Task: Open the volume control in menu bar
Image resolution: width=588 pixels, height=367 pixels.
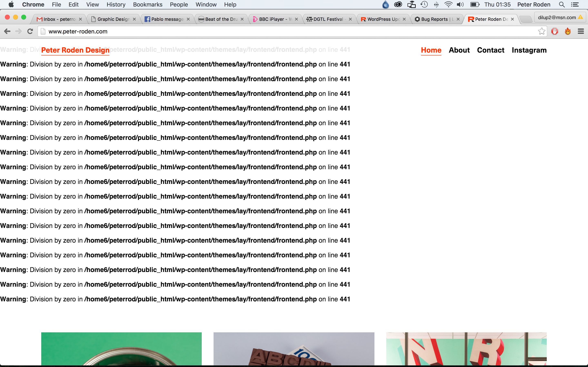Action: tap(460, 4)
